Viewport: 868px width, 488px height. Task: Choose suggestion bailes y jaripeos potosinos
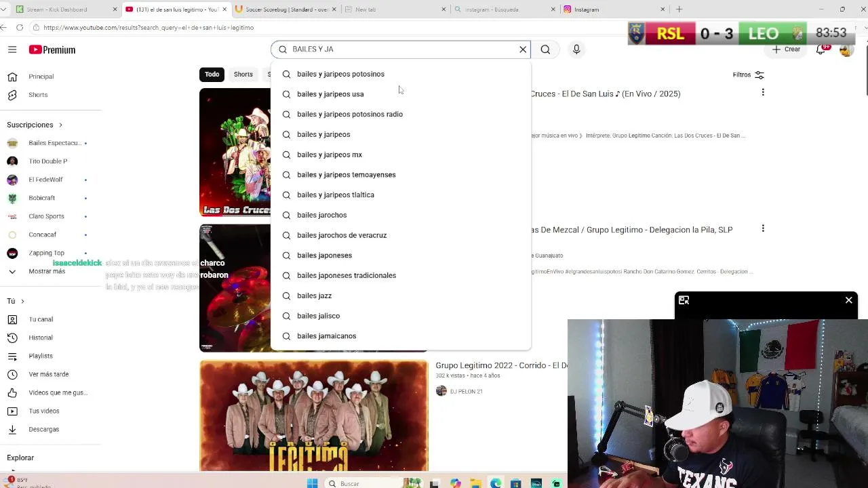point(400,74)
